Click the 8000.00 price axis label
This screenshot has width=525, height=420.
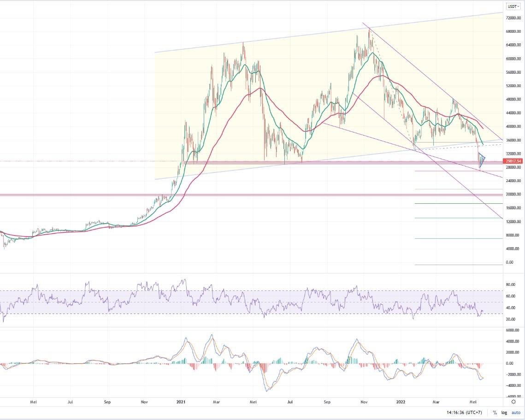pyautogui.click(x=512, y=235)
